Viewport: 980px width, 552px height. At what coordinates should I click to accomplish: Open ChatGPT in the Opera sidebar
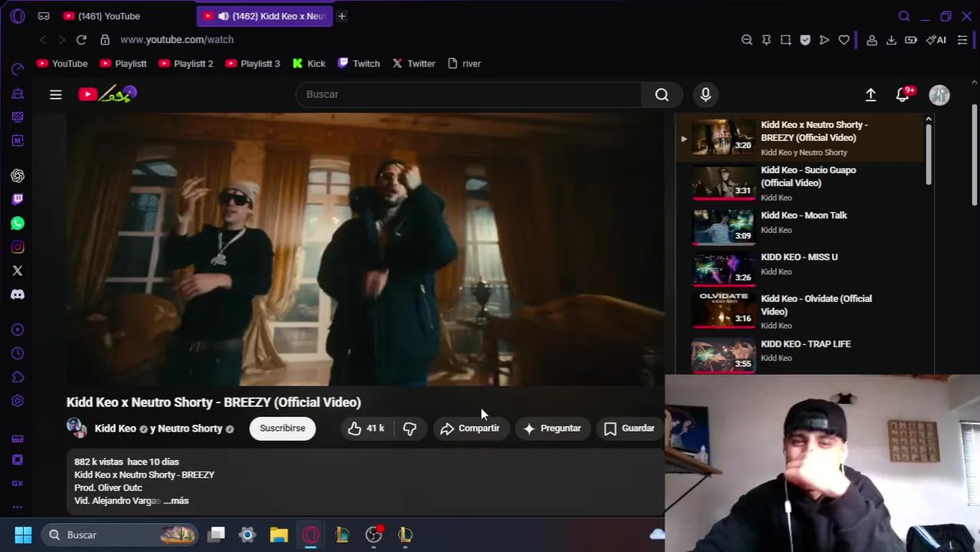[18, 176]
